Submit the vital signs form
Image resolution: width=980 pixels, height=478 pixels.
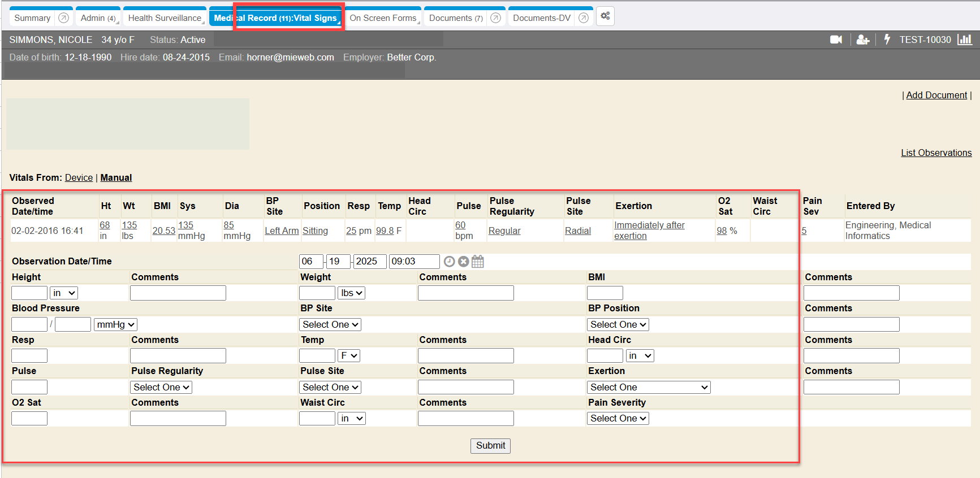(x=490, y=446)
